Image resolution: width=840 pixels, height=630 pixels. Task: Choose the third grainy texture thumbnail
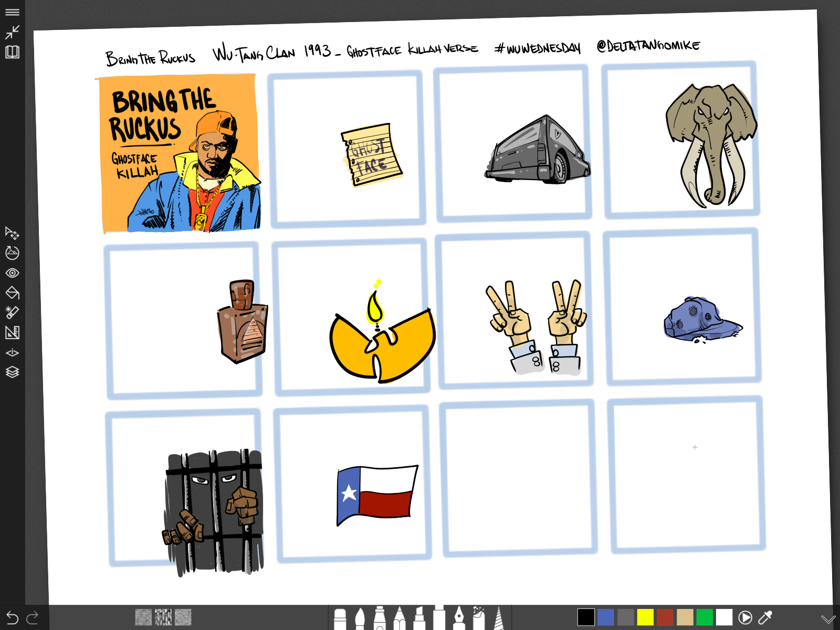coord(183,617)
